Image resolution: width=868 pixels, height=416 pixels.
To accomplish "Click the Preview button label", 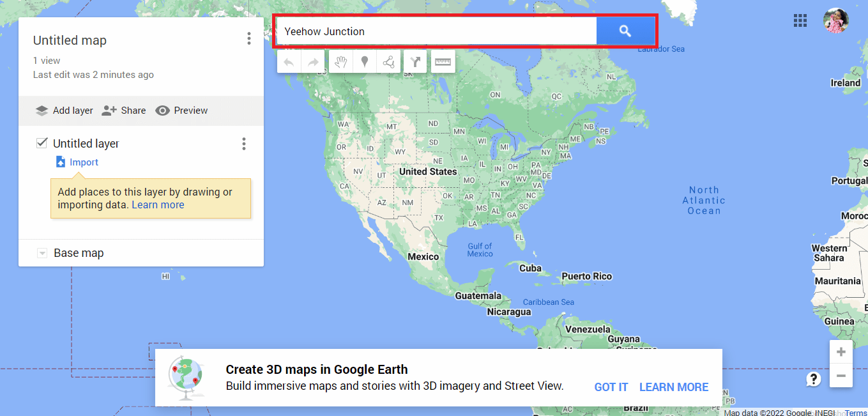I will coord(191,111).
